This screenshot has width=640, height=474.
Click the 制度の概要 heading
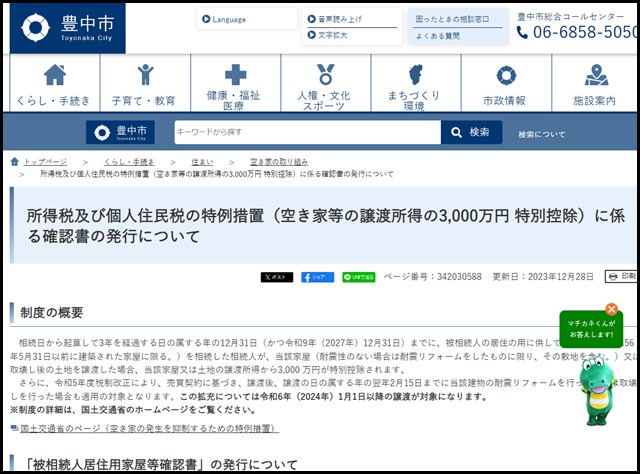click(x=52, y=313)
